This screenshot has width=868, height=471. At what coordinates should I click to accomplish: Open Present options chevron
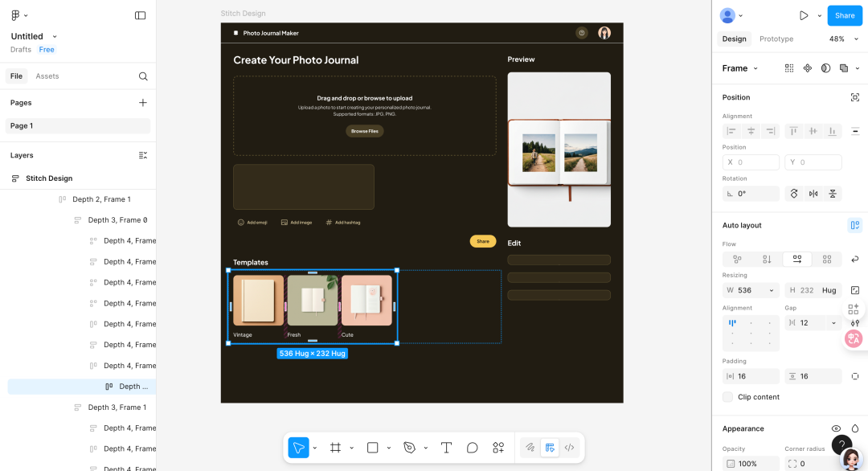click(x=819, y=16)
